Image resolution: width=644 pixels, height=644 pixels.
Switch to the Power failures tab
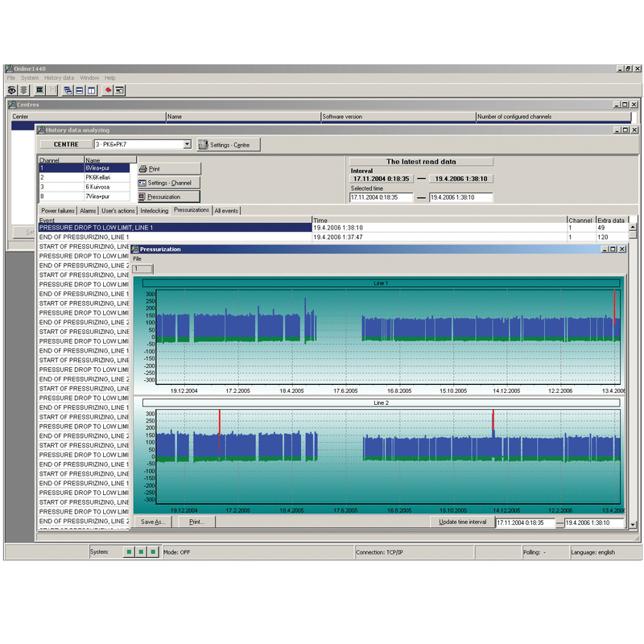point(58,211)
